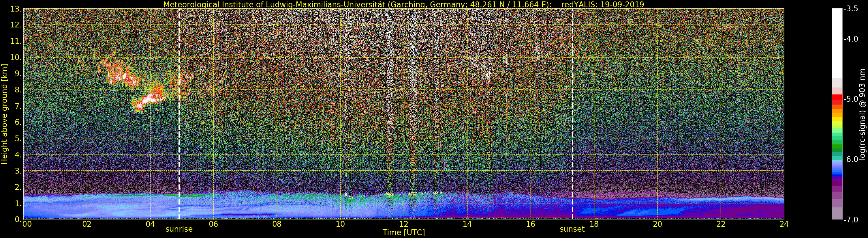Click the '04' tick on the time axis
This screenshot has height=238, width=868.
click(150, 224)
